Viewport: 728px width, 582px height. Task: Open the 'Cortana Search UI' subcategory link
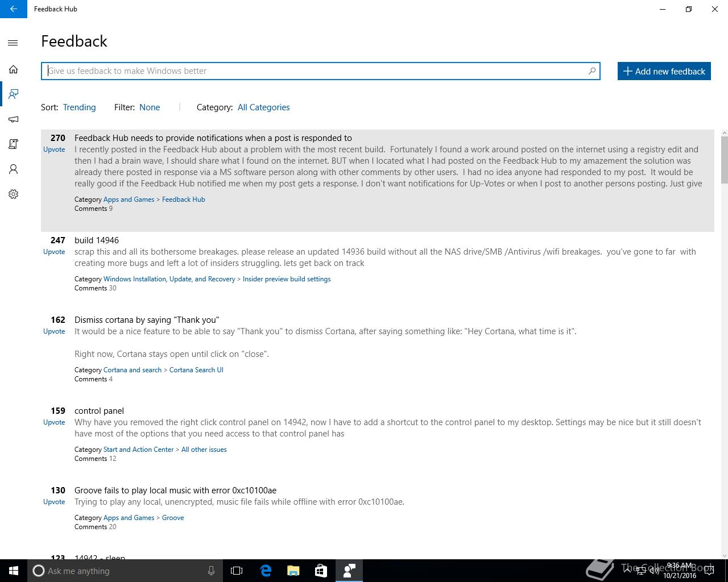196,370
